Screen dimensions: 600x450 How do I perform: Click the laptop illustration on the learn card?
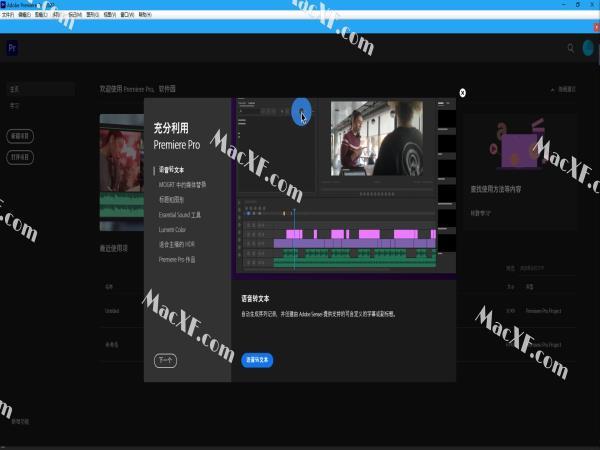coord(517,147)
